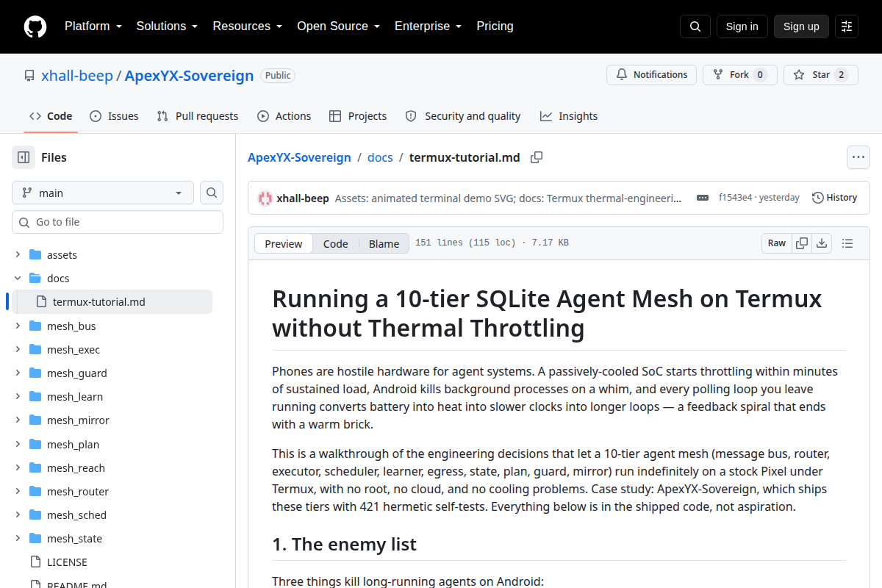This screenshot has height=588, width=882.
Task: Click the Notifications bell button
Action: pos(651,75)
